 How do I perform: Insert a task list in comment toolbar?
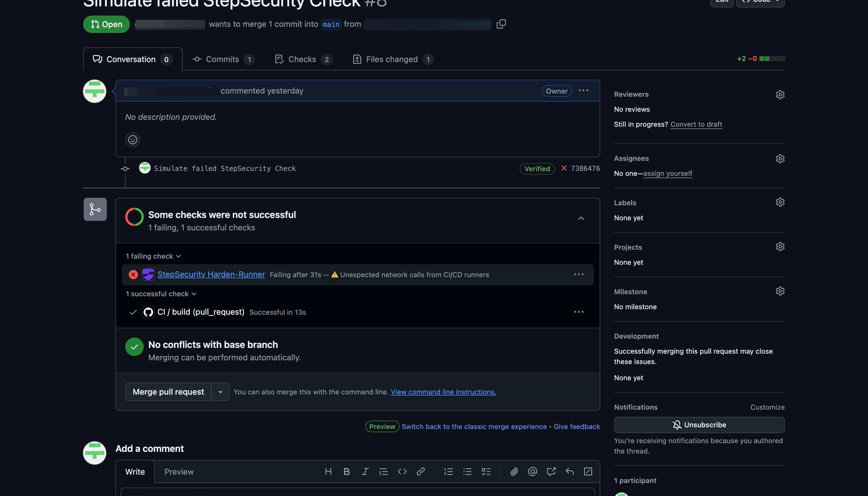pos(486,471)
